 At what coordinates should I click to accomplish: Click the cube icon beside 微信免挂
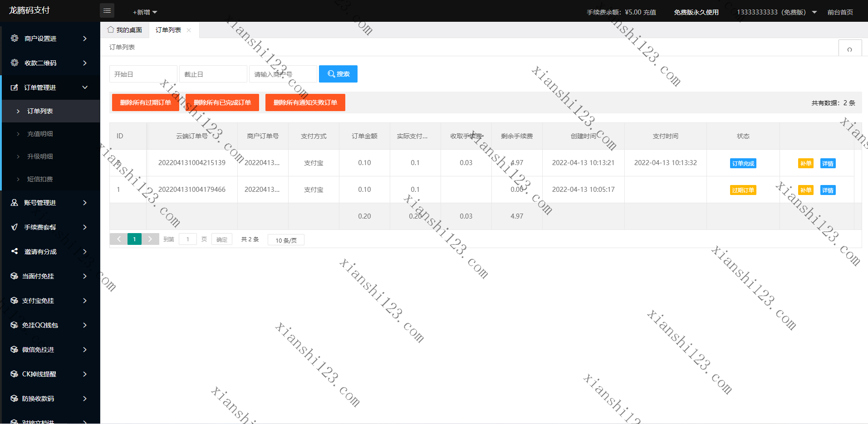pos(15,349)
